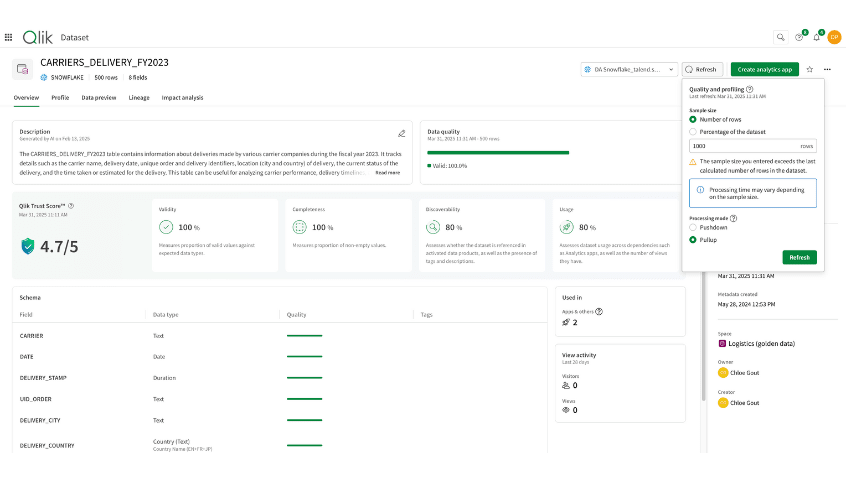The width and height of the screenshot is (846, 496).
Task: Click the Trust Score shield icon
Action: 28,246
